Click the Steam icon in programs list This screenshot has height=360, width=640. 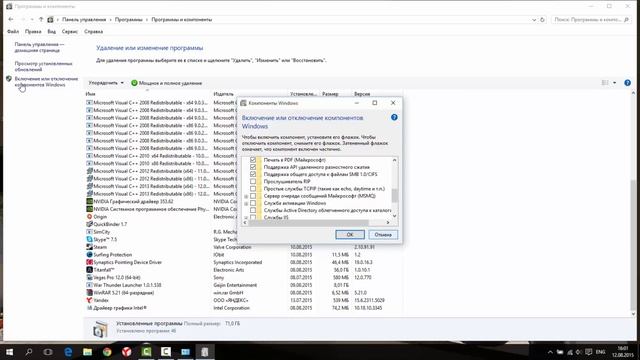click(89, 247)
